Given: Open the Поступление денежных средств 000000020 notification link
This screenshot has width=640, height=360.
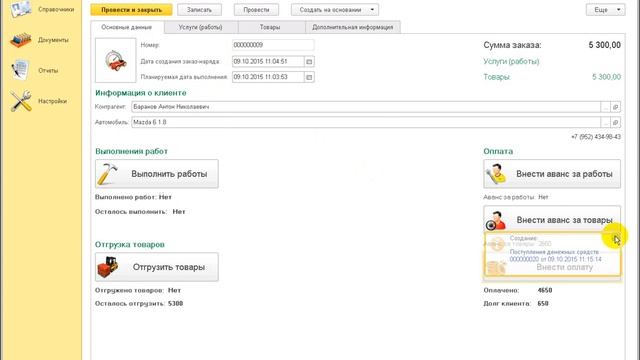Looking at the screenshot, I should [x=555, y=256].
